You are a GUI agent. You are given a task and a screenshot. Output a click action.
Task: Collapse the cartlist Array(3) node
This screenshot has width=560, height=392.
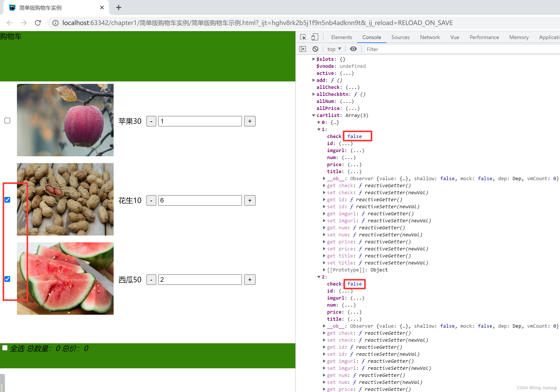314,115
